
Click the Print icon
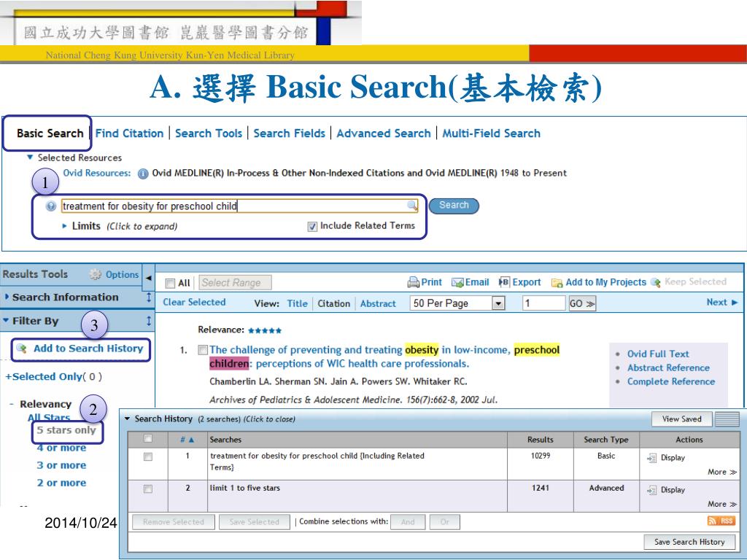(x=413, y=282)
